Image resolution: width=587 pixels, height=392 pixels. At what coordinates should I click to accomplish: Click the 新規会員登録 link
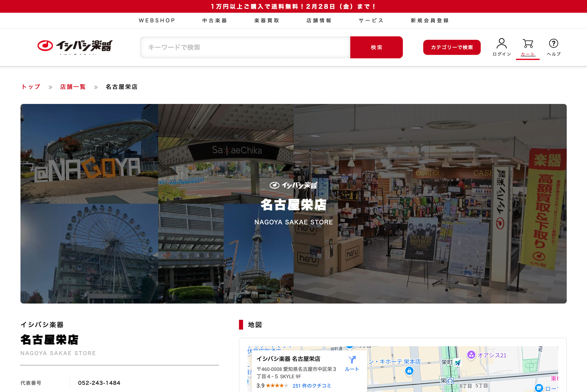[x=430, y=20]
